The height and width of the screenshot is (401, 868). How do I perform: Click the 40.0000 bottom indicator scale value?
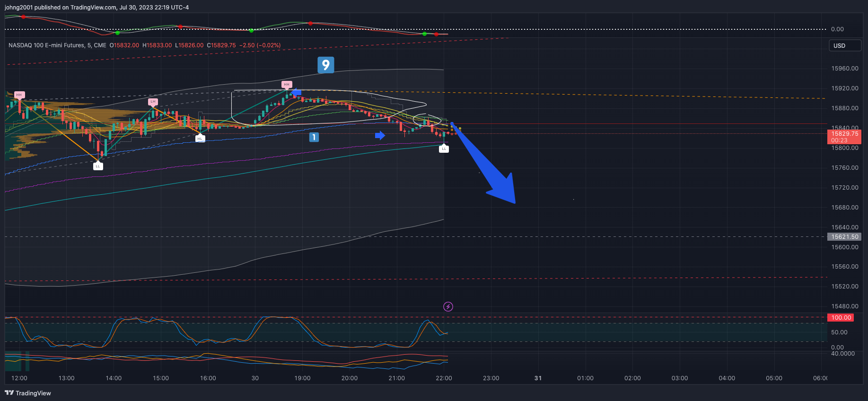click(843, 354)
